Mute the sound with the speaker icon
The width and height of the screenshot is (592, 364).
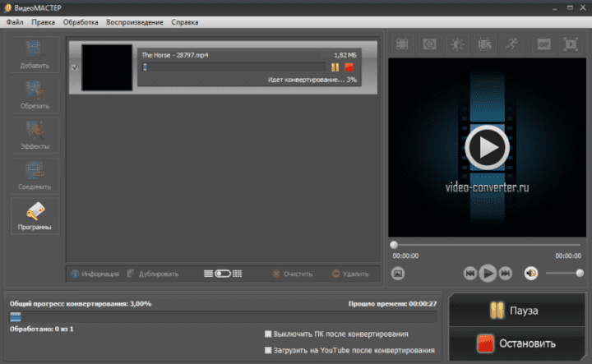click(x=531, y=273)
